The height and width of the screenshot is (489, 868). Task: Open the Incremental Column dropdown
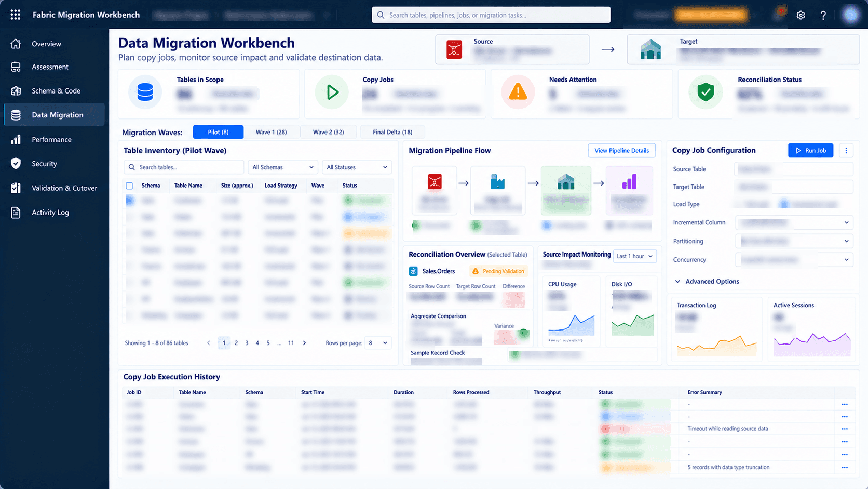[x=794, y=222]
